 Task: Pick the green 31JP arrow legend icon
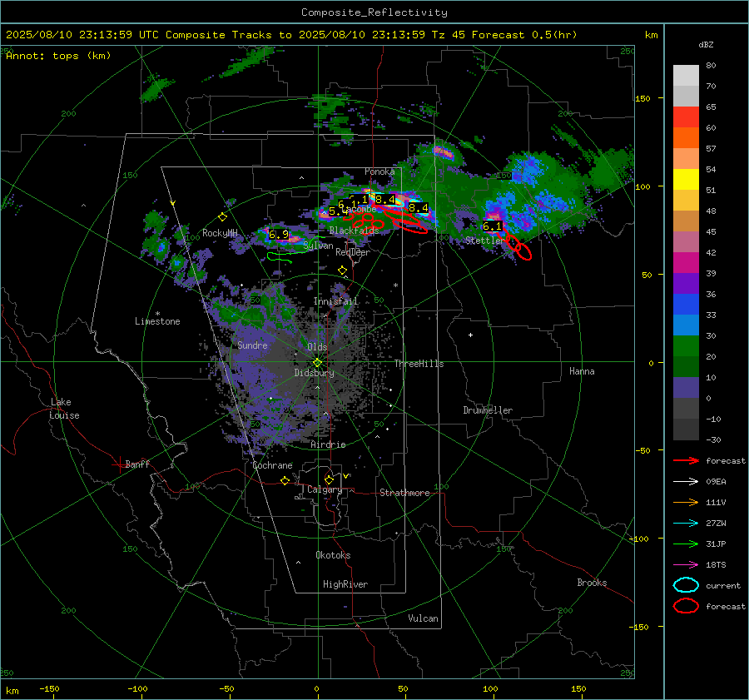click(x=686, y=544)
